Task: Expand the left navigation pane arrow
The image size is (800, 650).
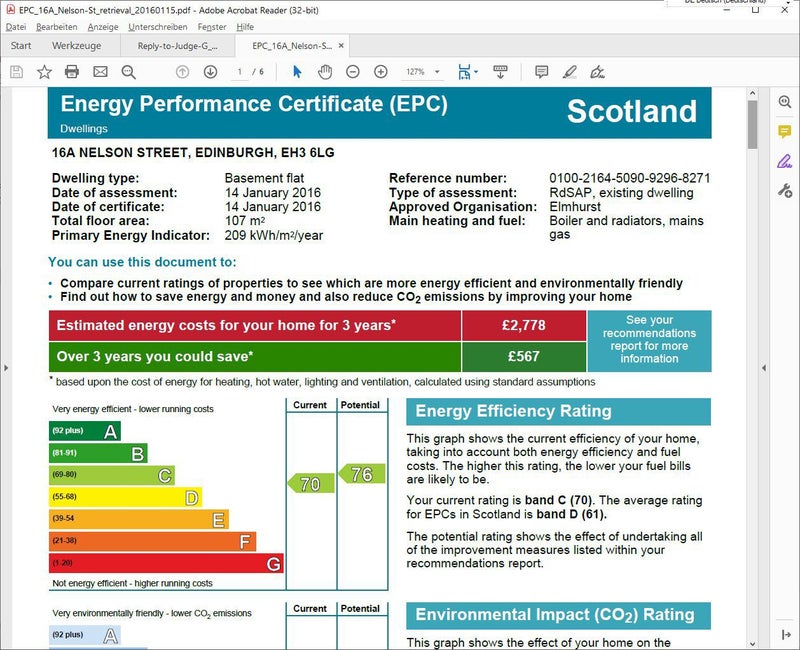Action: (x=6, y=368)
